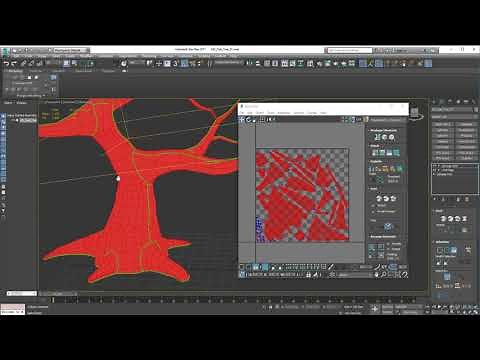
Task: Open checker pattern dropdown in Edit UVWs
Action: (387, 120)
